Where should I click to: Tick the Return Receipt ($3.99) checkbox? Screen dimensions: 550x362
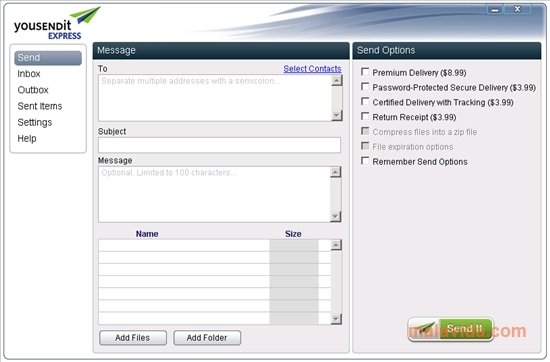click(365, 116)
